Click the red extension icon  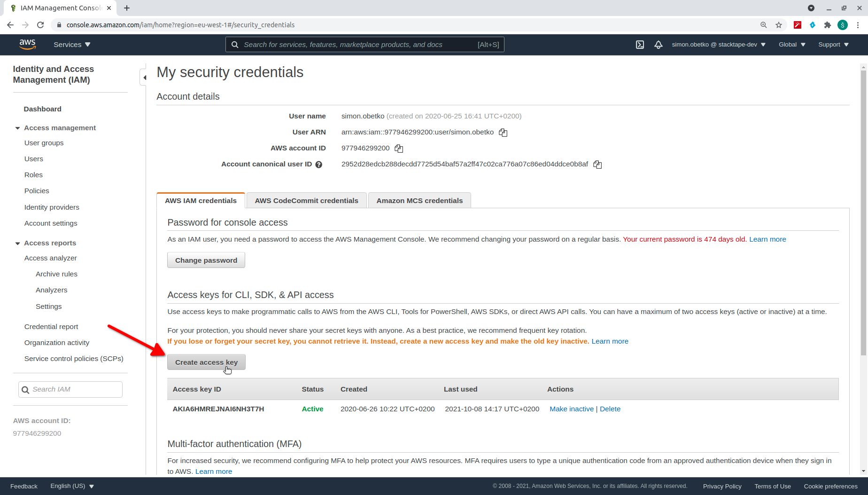(798, 25)
